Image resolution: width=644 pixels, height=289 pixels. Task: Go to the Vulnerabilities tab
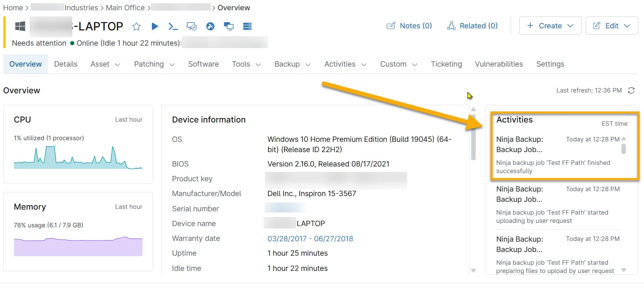coord(499,64)
